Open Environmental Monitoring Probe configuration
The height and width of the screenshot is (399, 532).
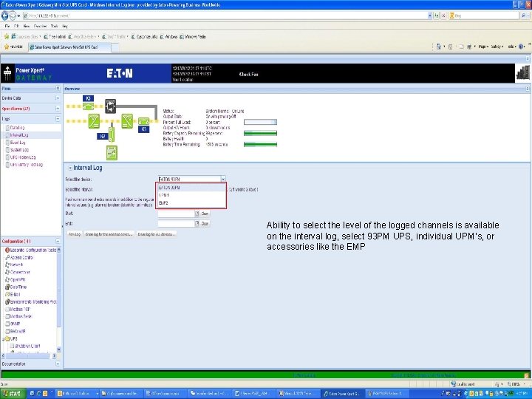[30, 301]
